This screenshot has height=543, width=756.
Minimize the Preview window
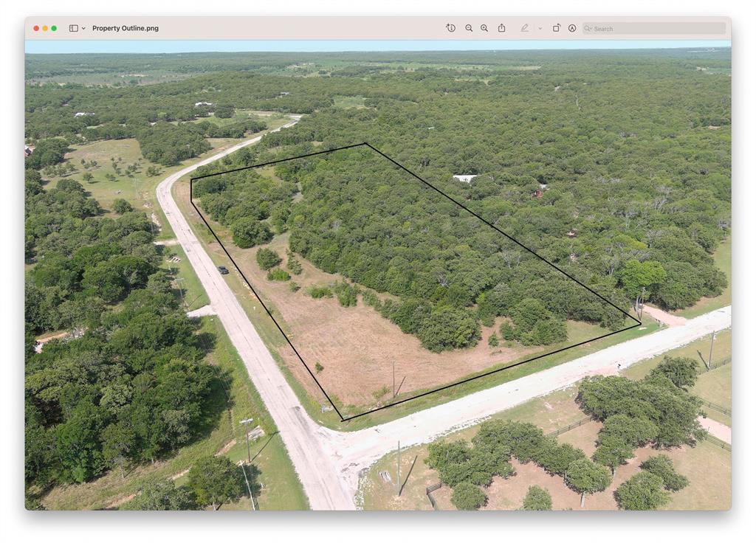[x=45, y=28]
